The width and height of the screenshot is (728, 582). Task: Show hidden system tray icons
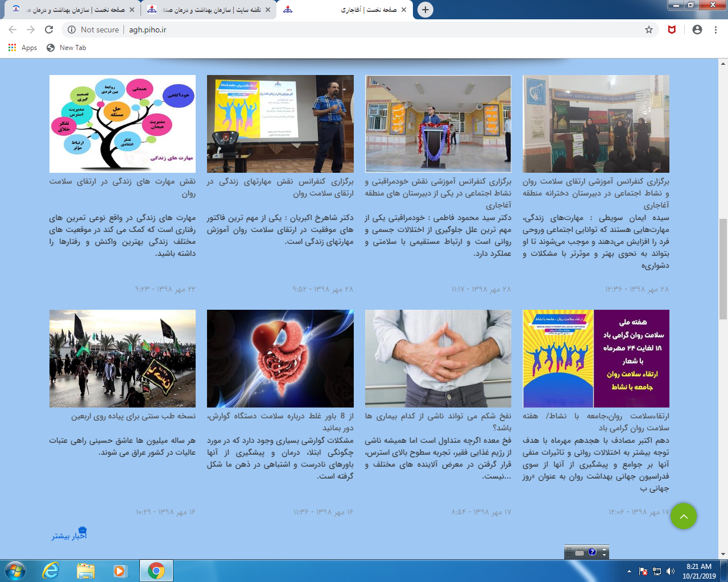629,571
